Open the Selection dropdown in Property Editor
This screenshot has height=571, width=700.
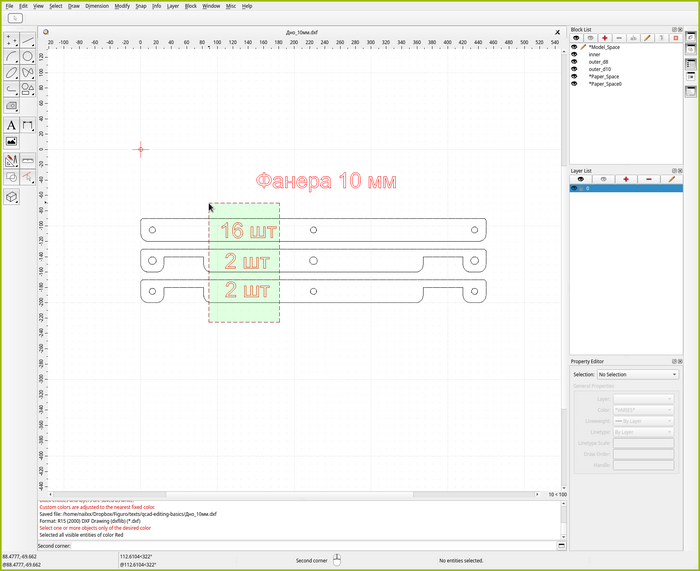click(x=638, y=374)
